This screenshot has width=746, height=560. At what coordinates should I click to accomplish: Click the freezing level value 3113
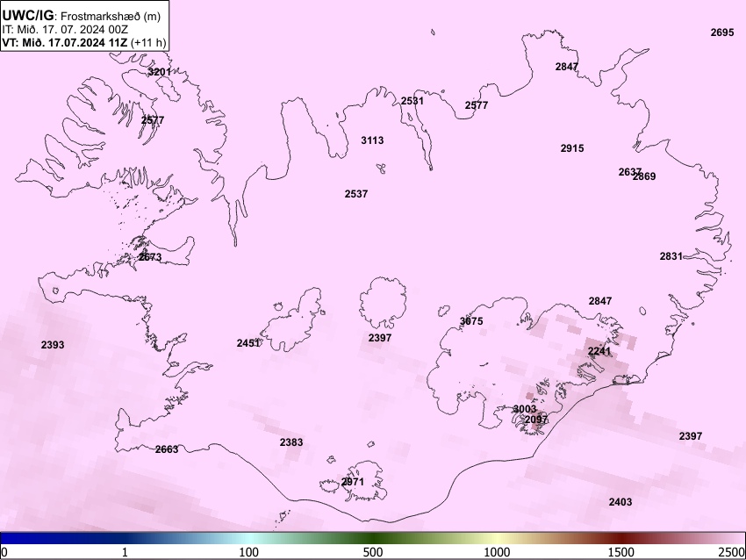[x=372, y=140]
